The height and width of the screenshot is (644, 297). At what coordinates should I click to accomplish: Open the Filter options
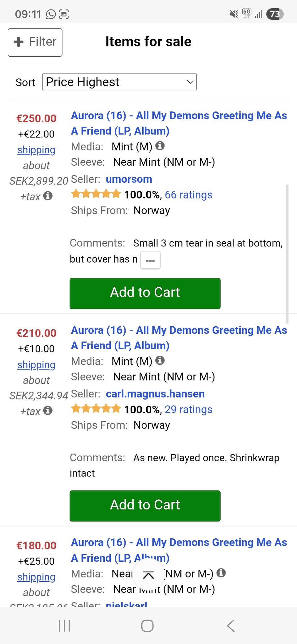coord(35,42)
